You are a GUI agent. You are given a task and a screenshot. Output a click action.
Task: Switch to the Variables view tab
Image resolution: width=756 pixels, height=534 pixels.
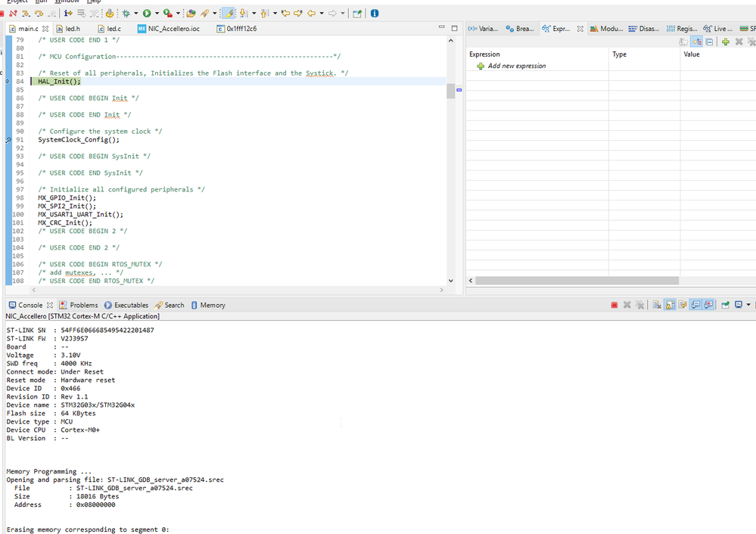pyautogui.click(x=483, y=29)
